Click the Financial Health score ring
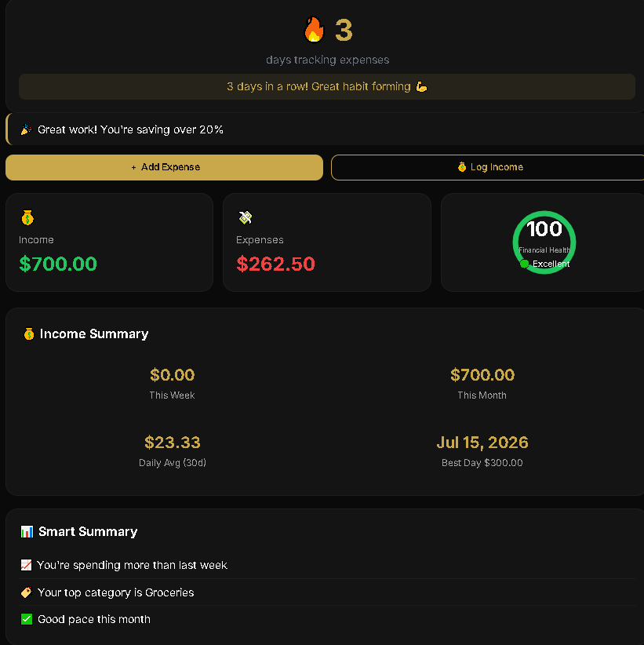644x645 pixels. click(544, 242)
